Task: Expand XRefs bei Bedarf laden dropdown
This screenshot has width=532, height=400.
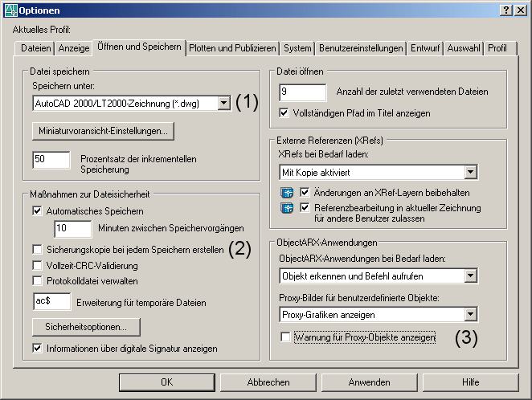Action: click(471, 172)
